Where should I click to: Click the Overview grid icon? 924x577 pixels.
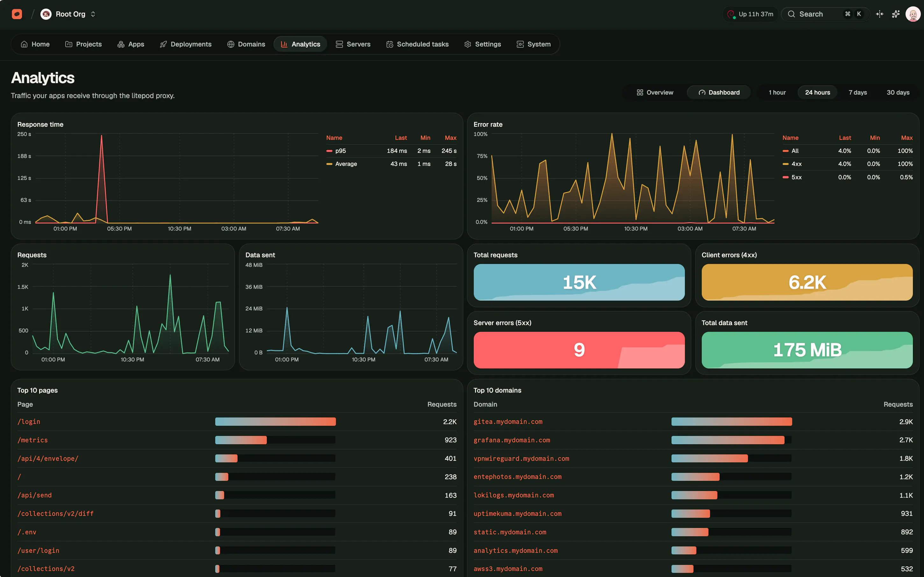tap(640, 92)
